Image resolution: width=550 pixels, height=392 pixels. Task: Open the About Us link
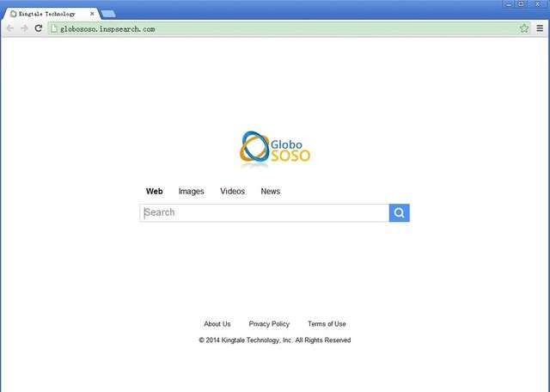tap(217, 324)
